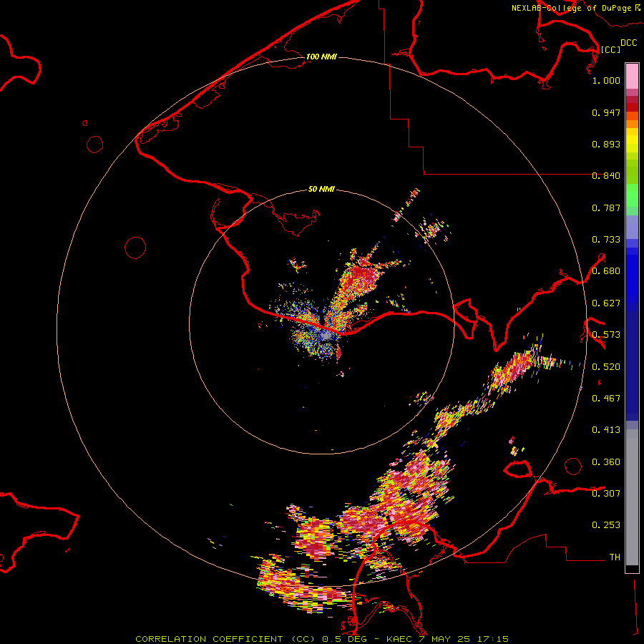The width and height of the screenshot is (644, 644).
Task: Click the 0.680 scale value
Action: coord(606,271)
